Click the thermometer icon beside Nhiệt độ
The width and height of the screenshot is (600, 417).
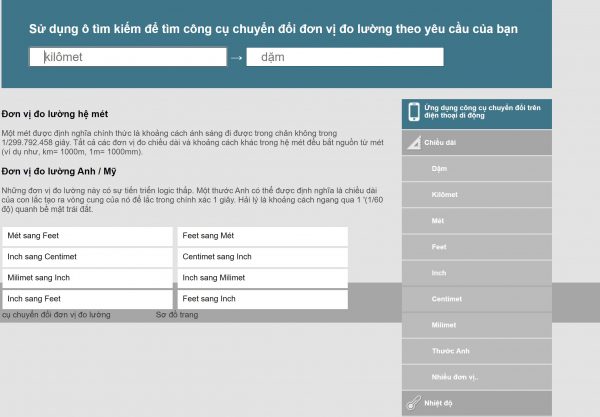(x=414, y=403)
